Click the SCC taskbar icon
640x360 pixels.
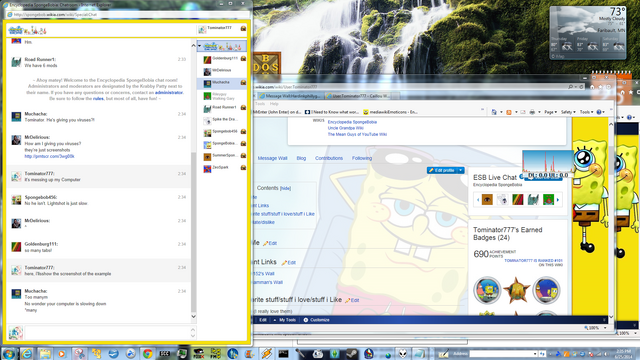(x=164, y=353)
